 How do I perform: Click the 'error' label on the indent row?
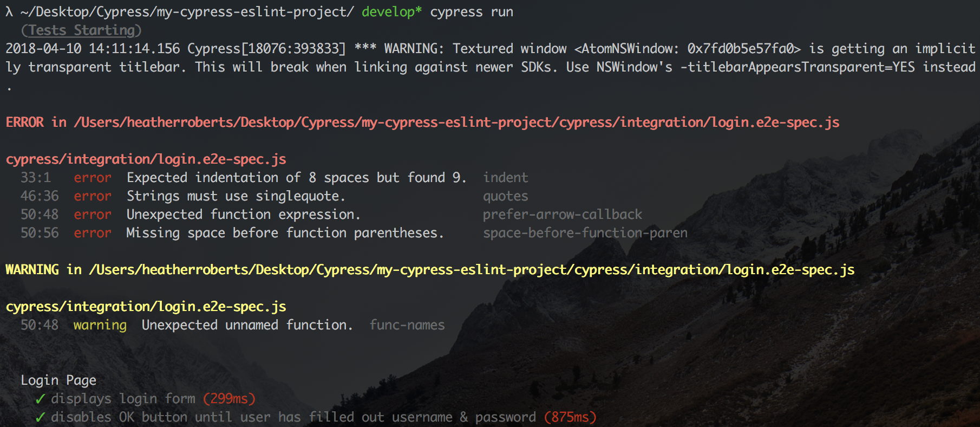93,178
